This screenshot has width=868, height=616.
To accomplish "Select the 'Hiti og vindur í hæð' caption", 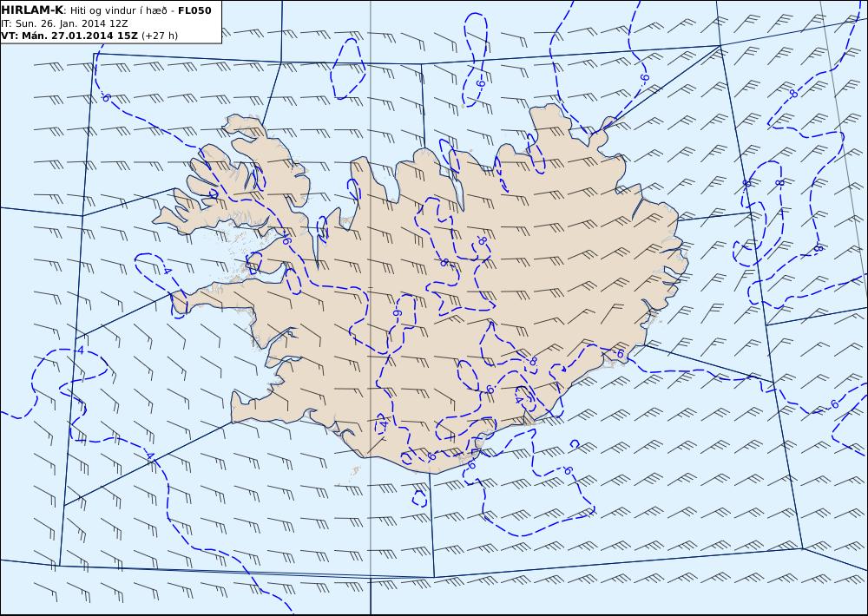I will (118, 10).
